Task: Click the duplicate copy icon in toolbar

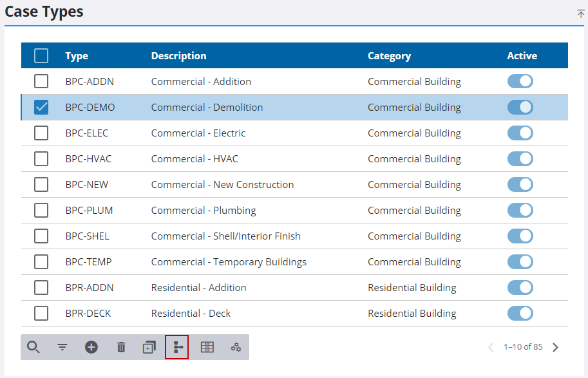Action: tap(149, 347)
